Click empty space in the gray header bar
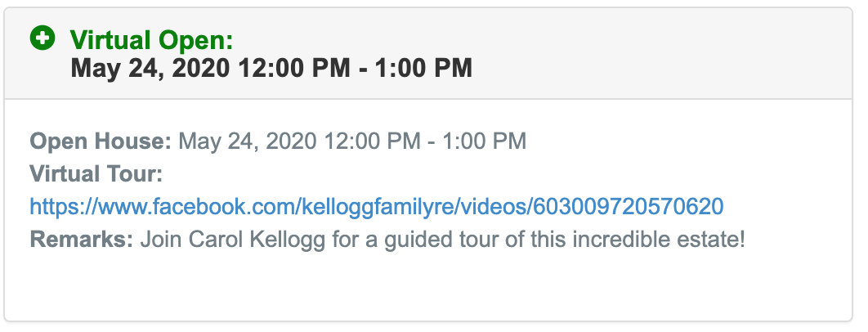 click(x=664, y=54)
